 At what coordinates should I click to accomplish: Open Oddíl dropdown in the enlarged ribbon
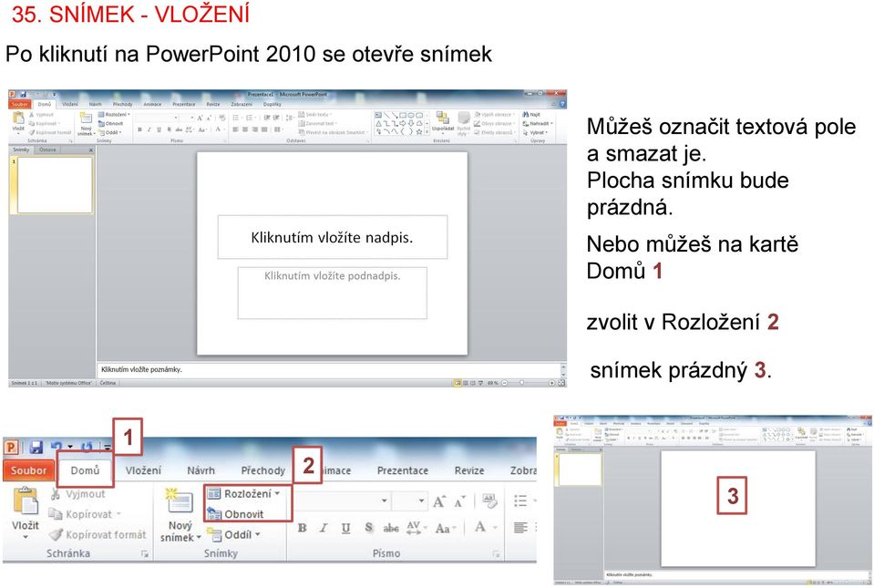coord(233,534)
